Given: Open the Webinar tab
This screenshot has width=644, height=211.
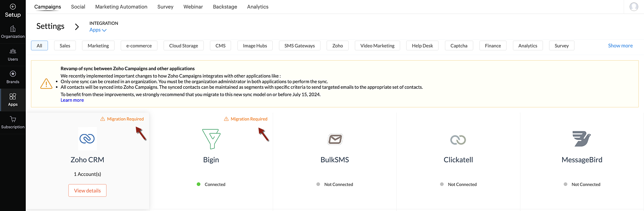Looking at the screenshot, I should 193,7.
